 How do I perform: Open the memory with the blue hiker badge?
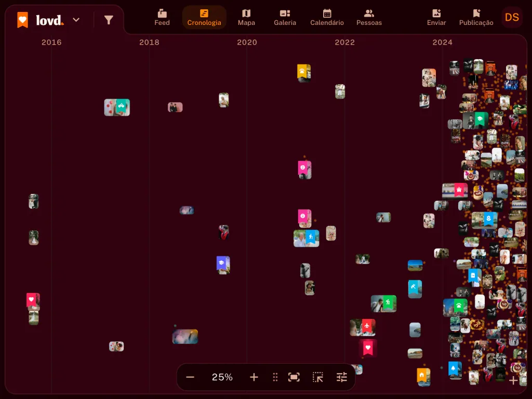point(307,238)
